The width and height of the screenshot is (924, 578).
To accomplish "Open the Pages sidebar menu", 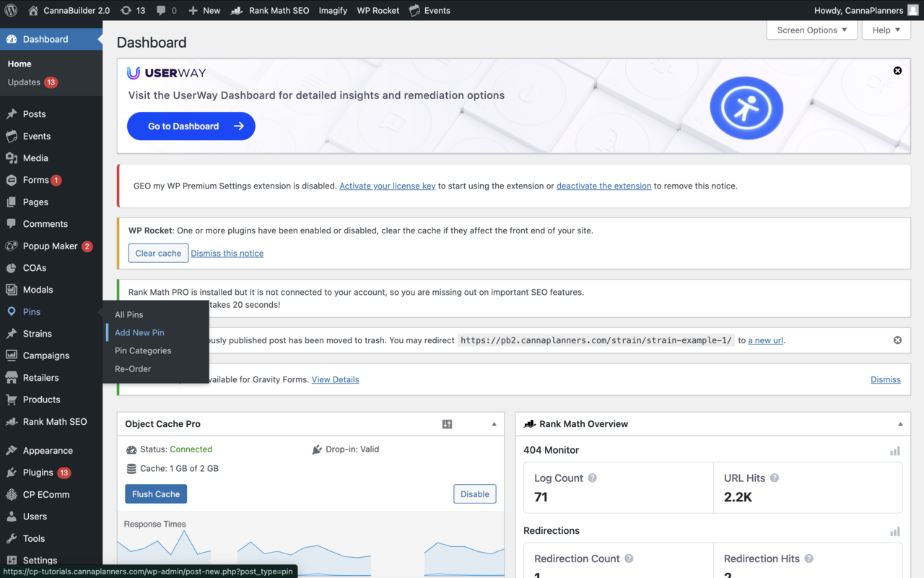I will pyautogui.click(x=51, y=202).
